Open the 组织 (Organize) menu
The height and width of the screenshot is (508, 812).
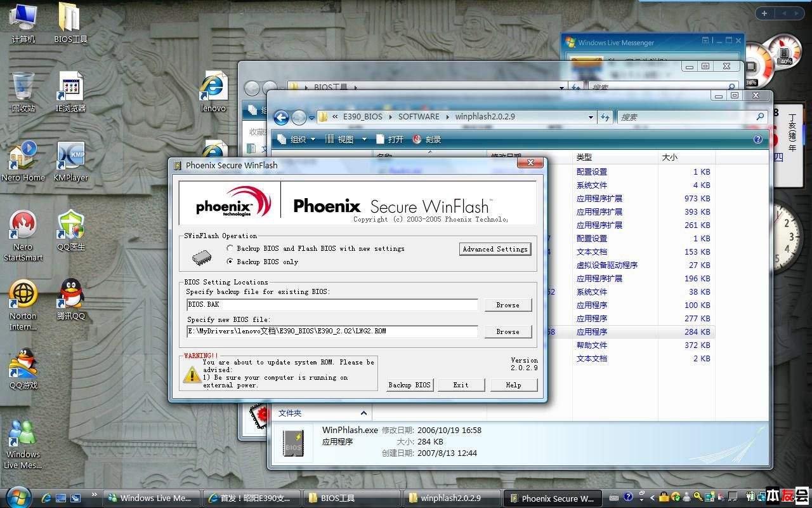(x=297, y=139)
